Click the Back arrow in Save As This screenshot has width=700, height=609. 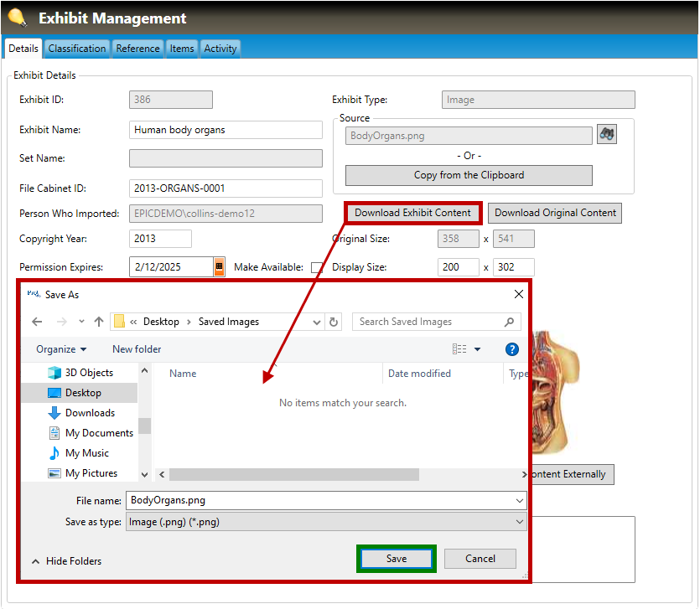(37, 322)
